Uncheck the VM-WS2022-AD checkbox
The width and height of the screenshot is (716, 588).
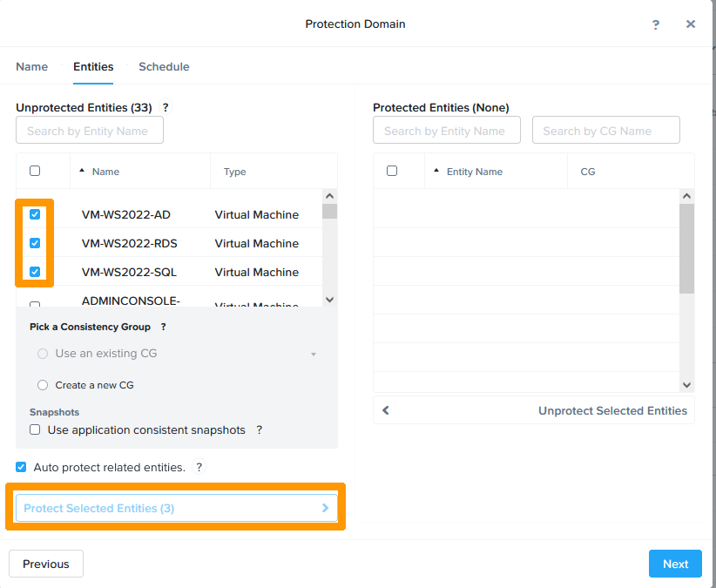pos(35,214)
